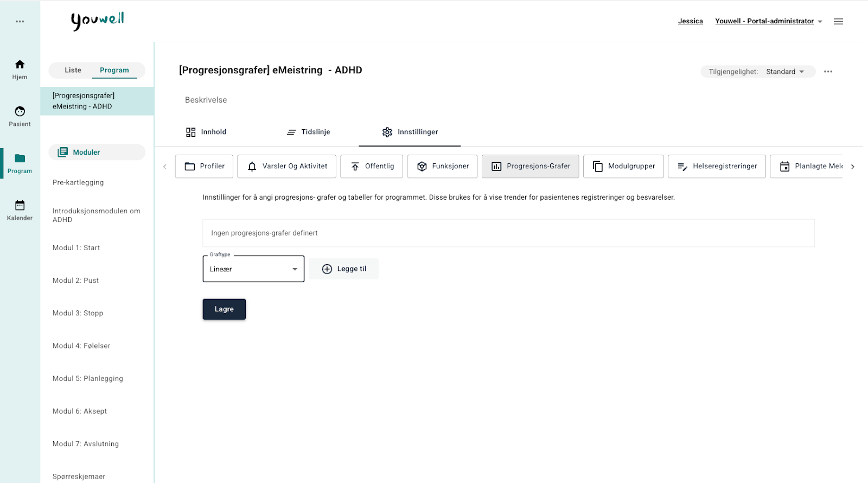The image size is (868, 483).
Task: Click the Moduler list icon
Action: (x=63, y=152)
